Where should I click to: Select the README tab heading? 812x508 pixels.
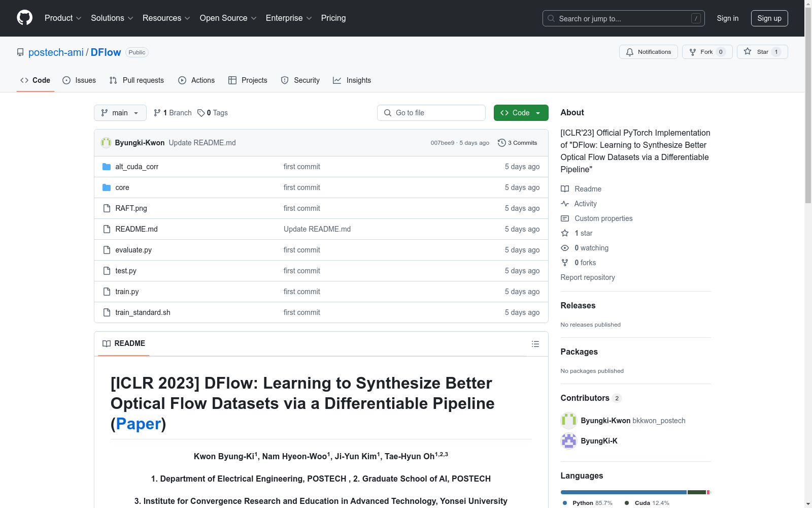click(124, 343)
